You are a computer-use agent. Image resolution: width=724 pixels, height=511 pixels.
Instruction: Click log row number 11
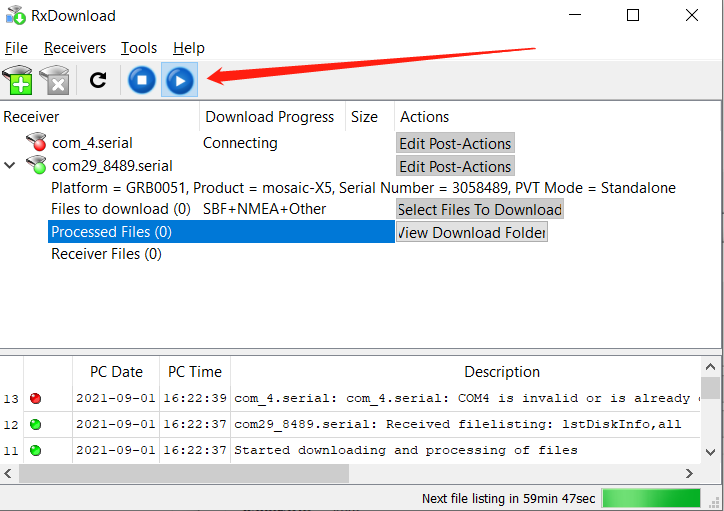[x=11, y=450]
